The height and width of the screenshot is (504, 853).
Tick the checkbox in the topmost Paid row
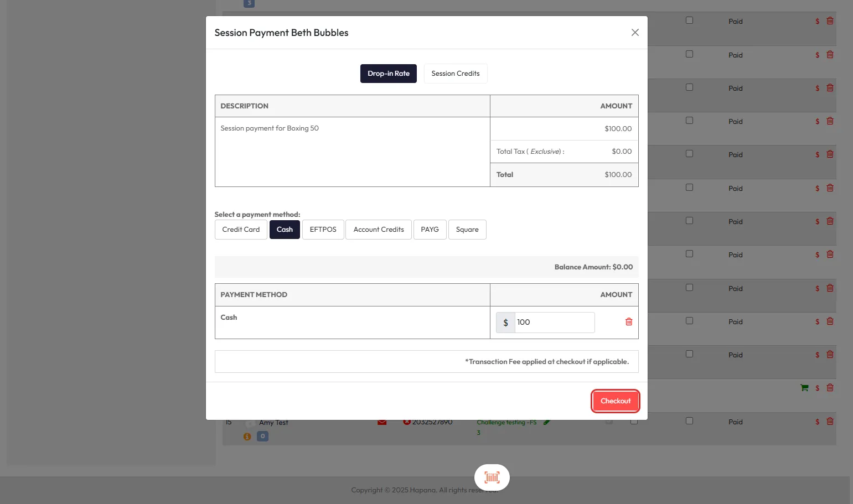click(x=689, y=20)
